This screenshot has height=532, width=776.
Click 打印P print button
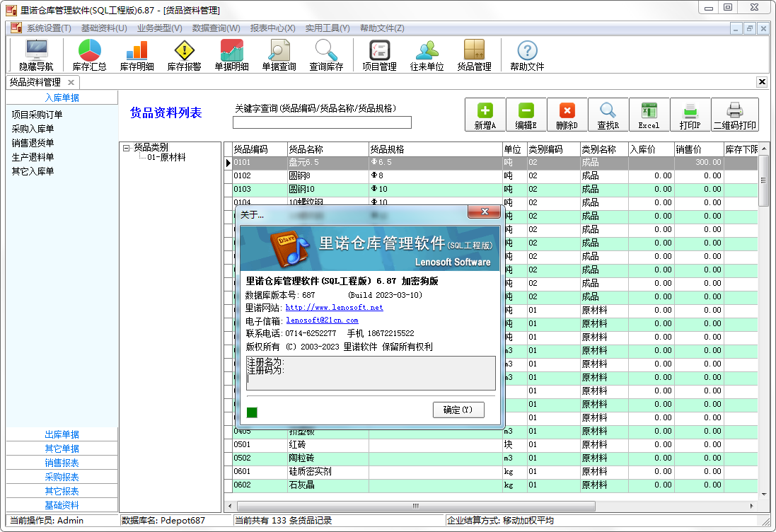(x=690, y=115)
